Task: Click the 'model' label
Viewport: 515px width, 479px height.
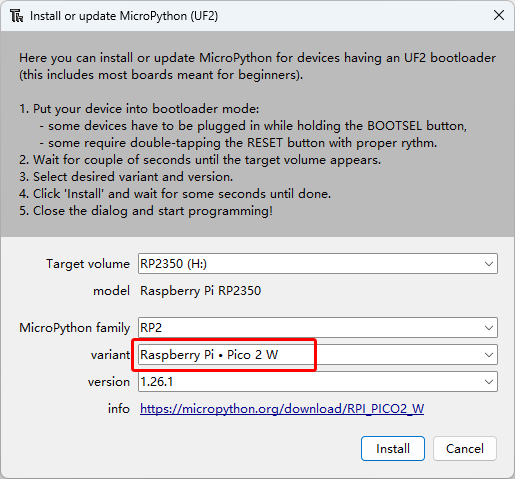Action: pyautogui.click(x=111, y=291)
